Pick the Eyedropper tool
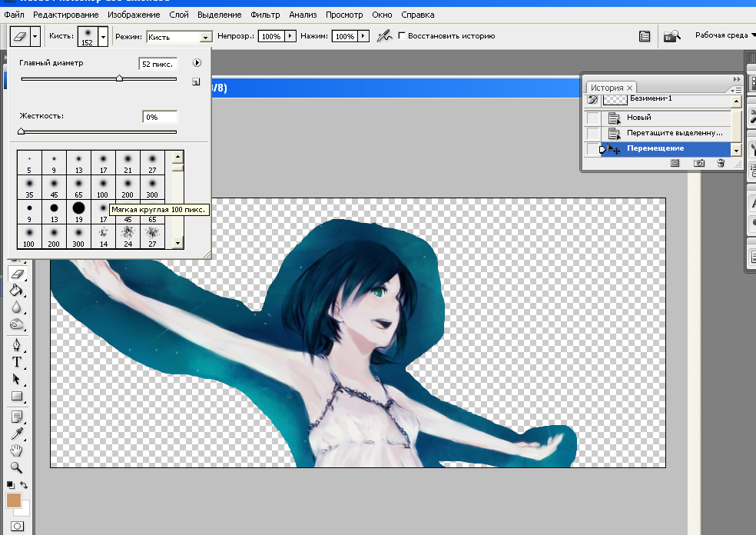Viewport: 756px width, 535px height. click(16, 434)
